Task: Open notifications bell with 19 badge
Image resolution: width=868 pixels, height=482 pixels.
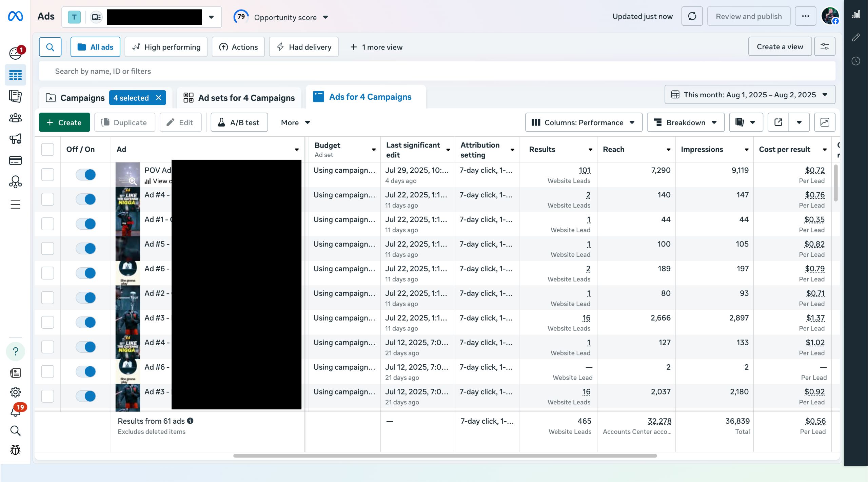Action: pos(15,411)
